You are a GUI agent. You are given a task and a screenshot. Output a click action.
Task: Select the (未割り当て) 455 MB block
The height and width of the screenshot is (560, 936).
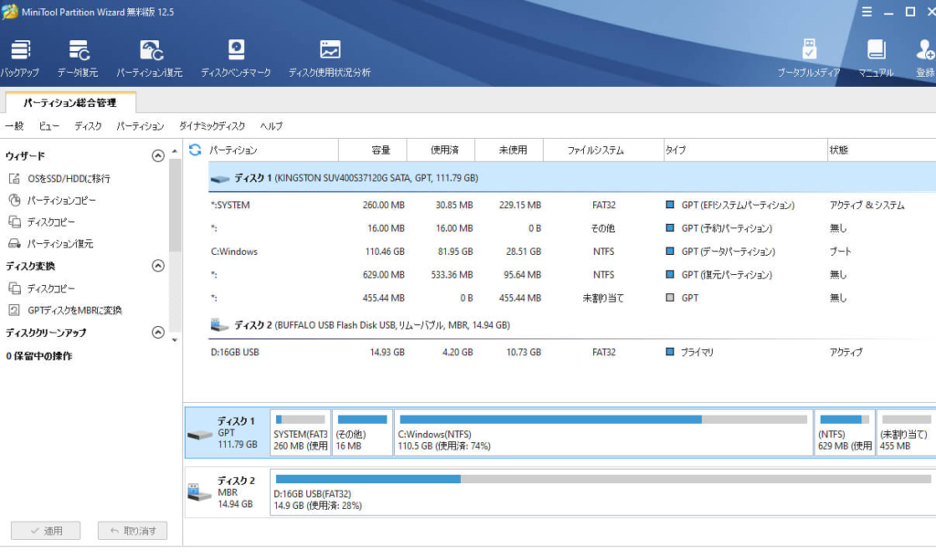(x=906, y=434)
